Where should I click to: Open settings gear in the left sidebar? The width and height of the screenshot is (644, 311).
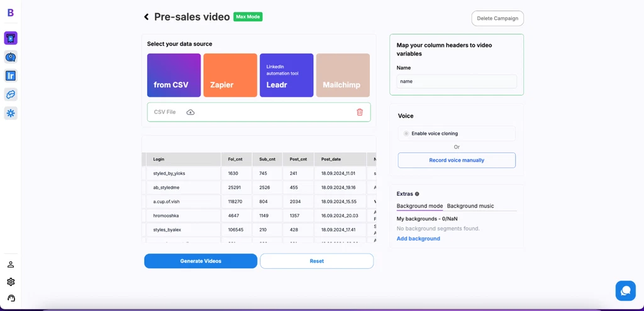(x=11, y=282)
